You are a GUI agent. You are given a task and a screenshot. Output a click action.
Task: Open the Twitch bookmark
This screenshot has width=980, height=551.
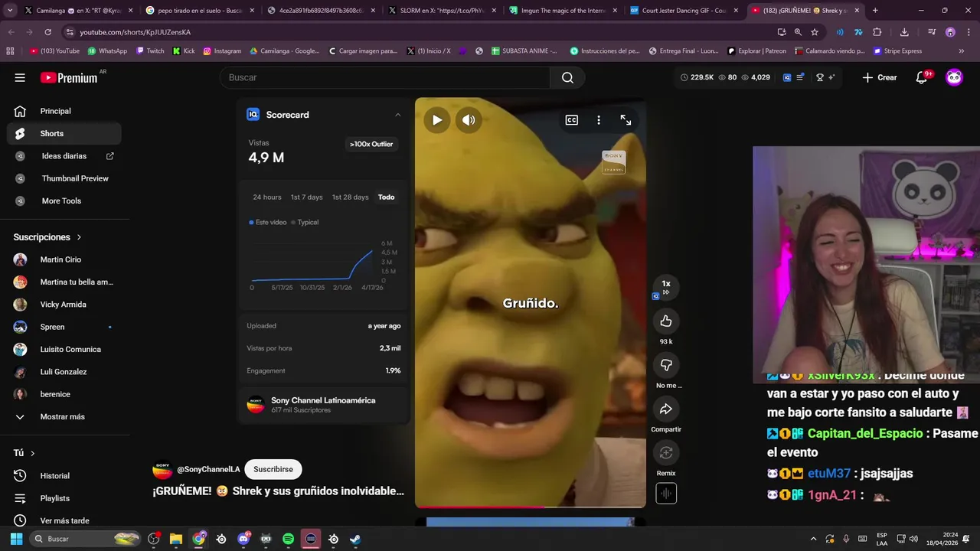[150, 51]
